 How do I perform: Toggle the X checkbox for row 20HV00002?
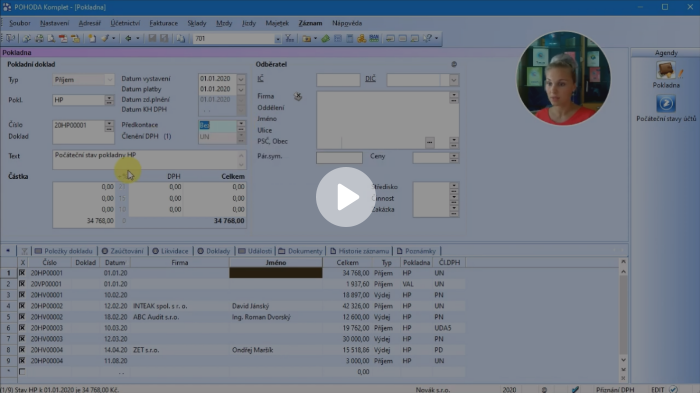click(22, 317)
